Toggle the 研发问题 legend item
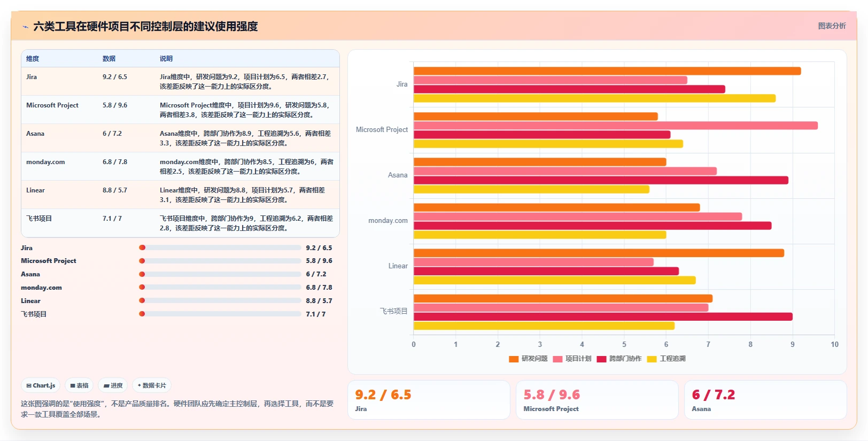The width and height of the screenshot is (868, 441). [528, 359]
